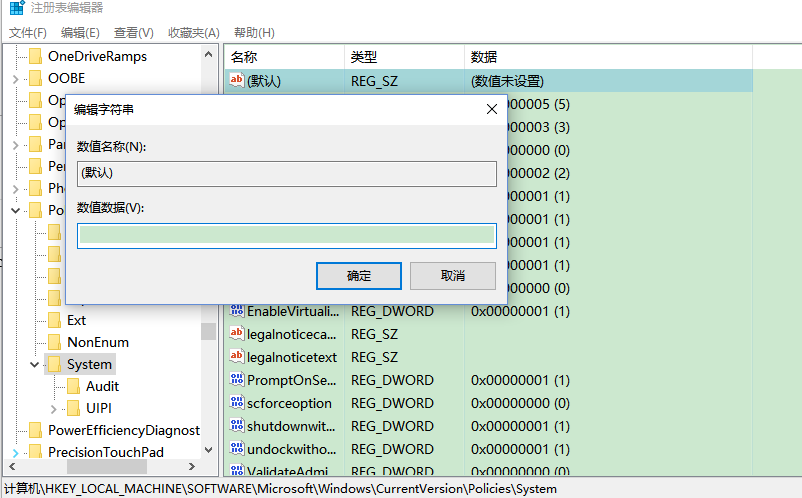This screenshot has width=802, height=498.
Task: Click the (默认) string value icon in list
Action: [237, 80]
